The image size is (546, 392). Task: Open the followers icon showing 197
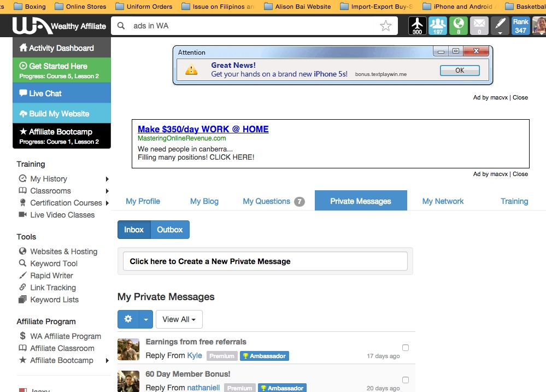pos(438,26)
